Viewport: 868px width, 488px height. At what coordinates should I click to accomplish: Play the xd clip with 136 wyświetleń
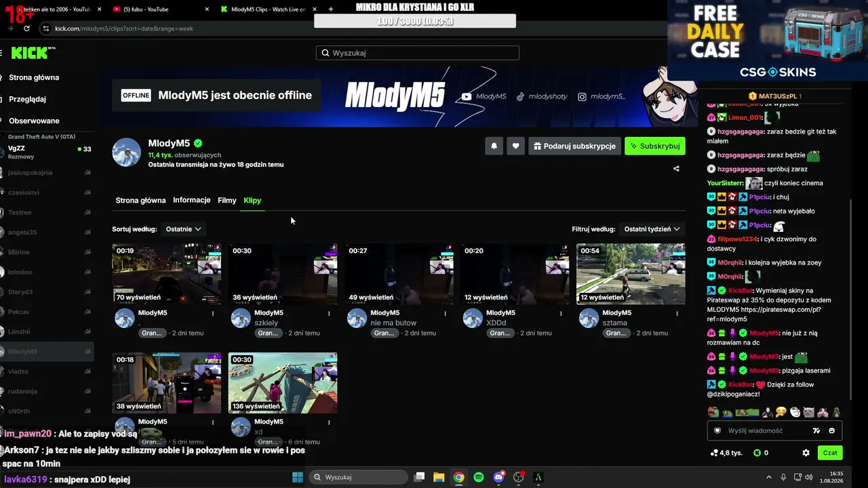pyautogui.click(x=283, y=383)
